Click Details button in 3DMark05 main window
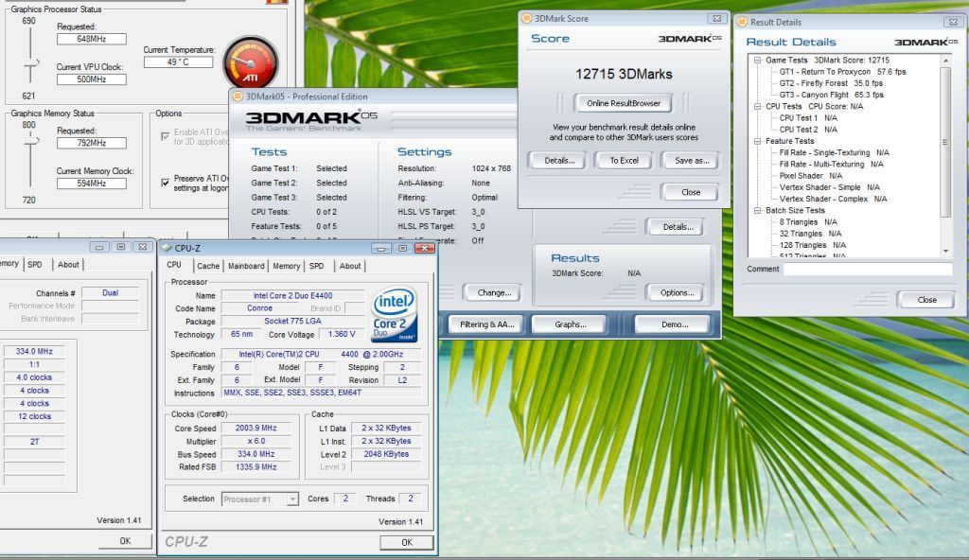The width and height of the screenshot is (969, 560). click(x=677, y=227)
